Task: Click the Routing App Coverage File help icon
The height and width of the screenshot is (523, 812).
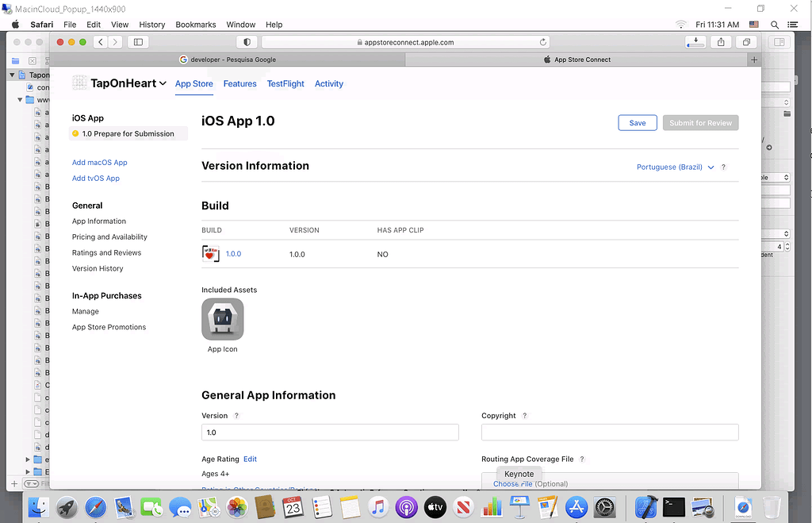Action: (582, 459)
